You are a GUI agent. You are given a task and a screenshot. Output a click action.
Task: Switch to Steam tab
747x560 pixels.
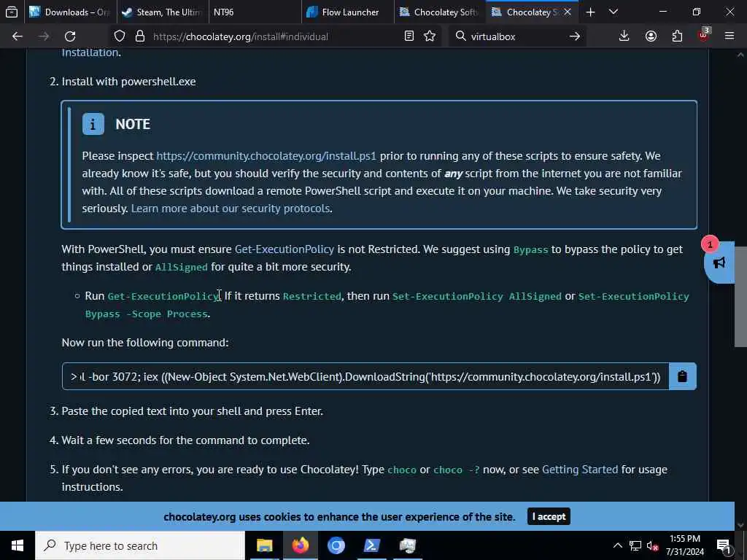pos(162,12)
